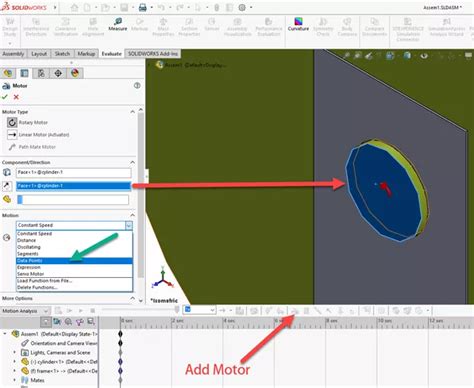Click the highlighted motor direction Face field
Image resolution: width=474 pixels, height=388 pixels.
pos(73,186)
